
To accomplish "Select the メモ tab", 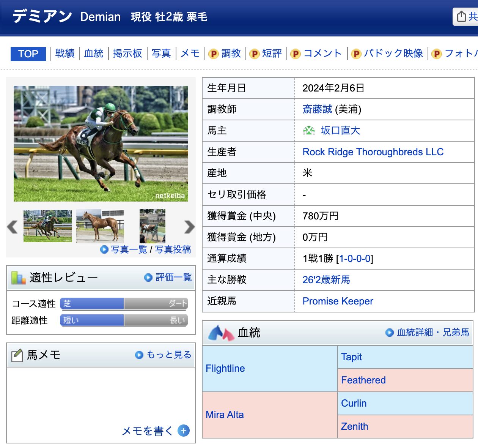I will (x=190, y=53).
